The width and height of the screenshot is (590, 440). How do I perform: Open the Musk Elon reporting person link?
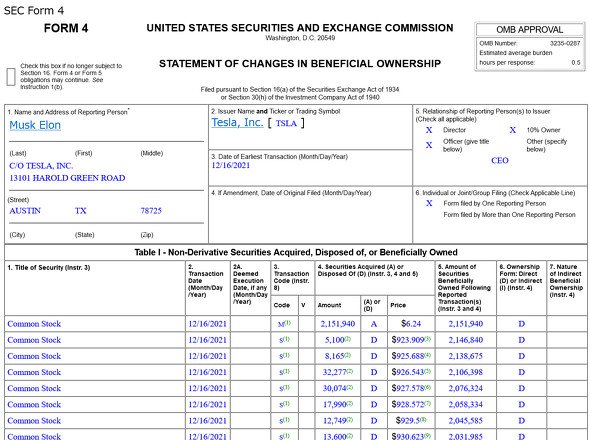pyautogui.click(x=35, y=125)
